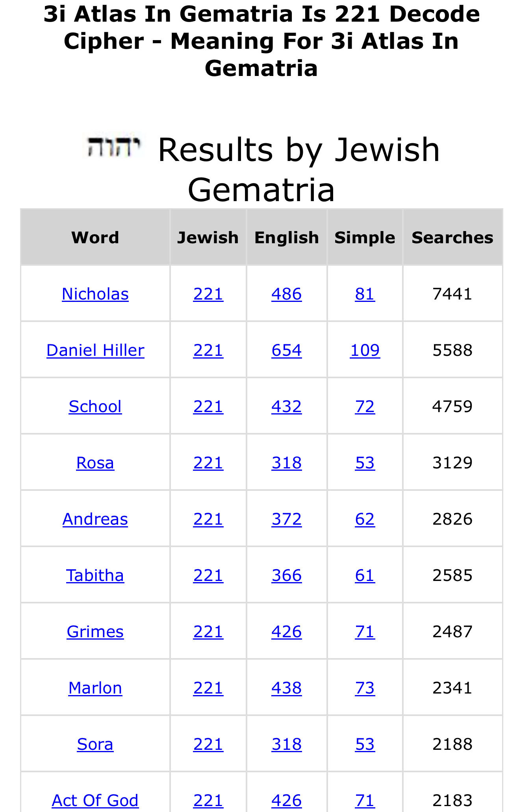The width and height of the screenshot is (508, 812).
Task: Open the Andreas entry link
Action: click(95, 519)
